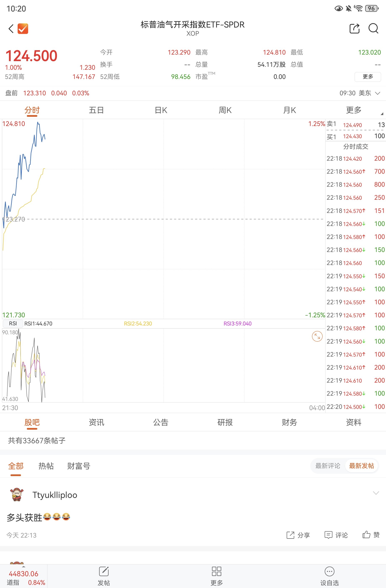Viewport: 386px width, 588px height.
Task: Tap the 盘前 123.310 pre-market quote
Action: pyautogui.click(x=47, y=93)
